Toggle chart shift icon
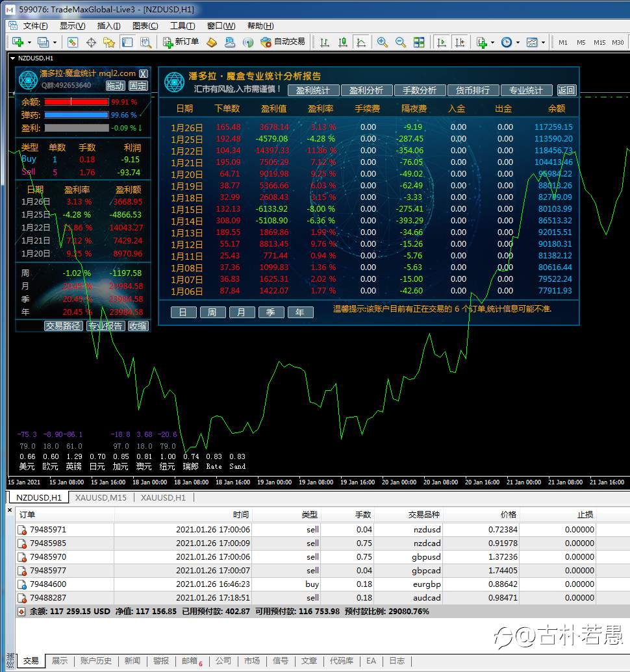 pyautogui.click(x=459, y=42)
